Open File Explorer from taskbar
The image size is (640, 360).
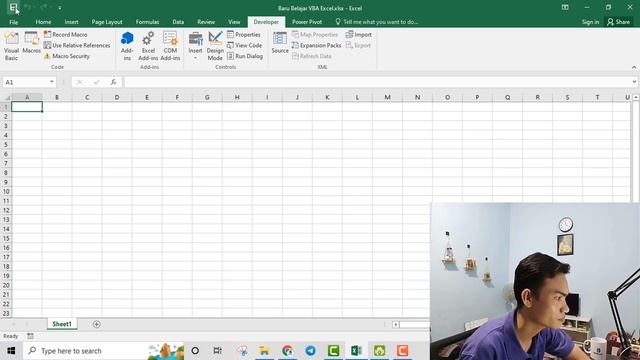click(264, 351)
